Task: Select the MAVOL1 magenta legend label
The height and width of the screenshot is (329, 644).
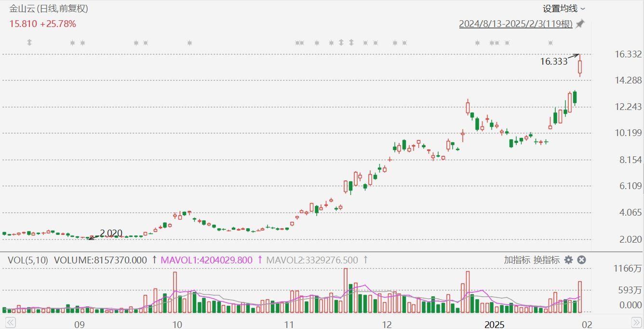Action: click(x=206, y=260)
